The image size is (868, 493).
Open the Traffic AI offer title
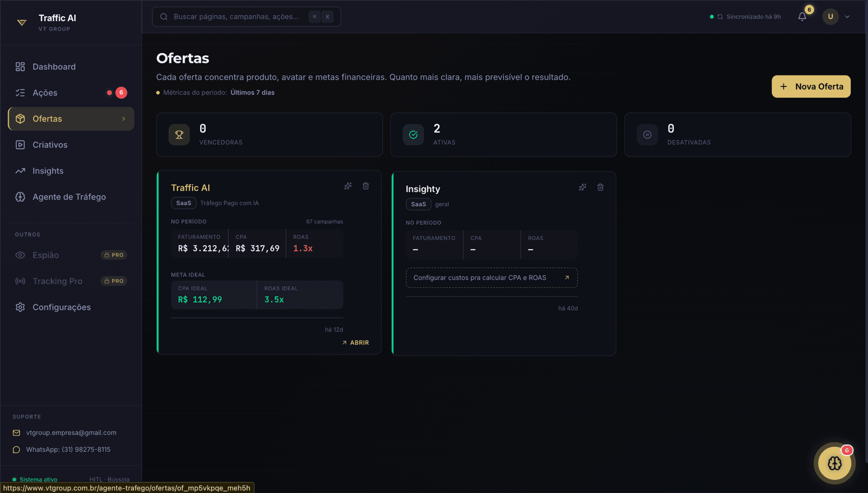coord(190,188)
